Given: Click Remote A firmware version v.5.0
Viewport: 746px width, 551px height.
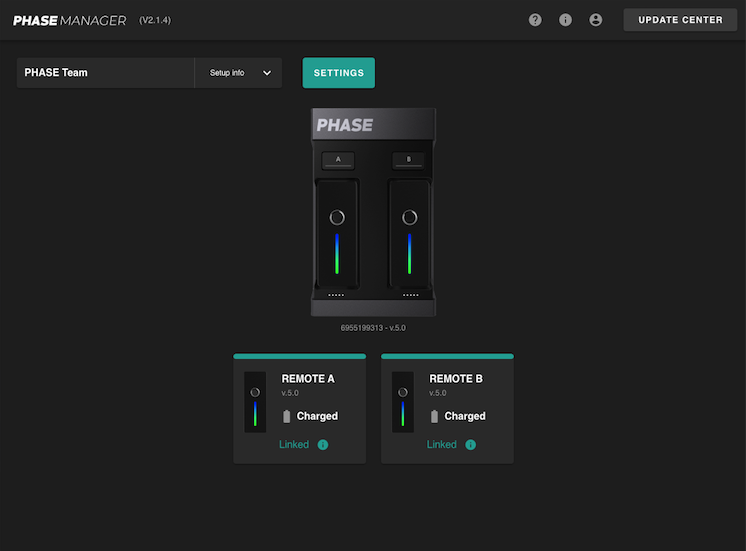Looking at the screenshot, I should tap(290, 393).
